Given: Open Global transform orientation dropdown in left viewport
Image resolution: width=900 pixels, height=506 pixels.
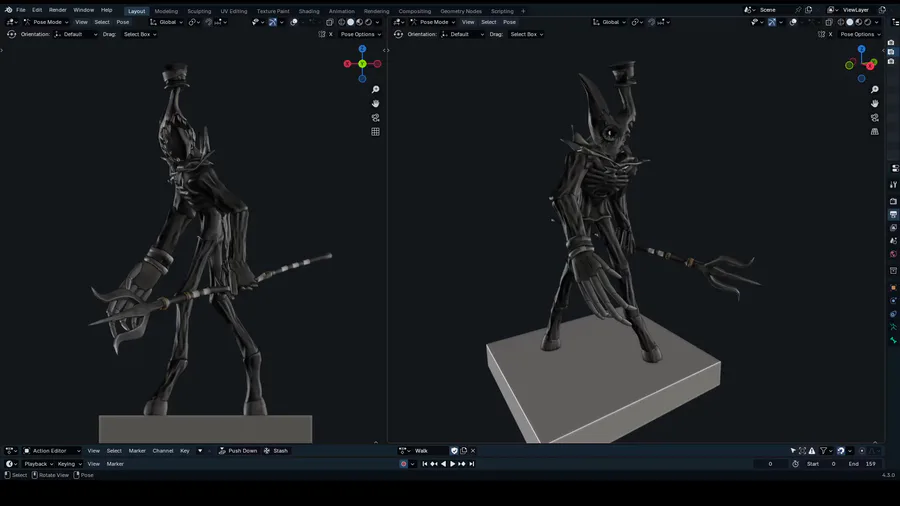Looking at the screenshot, I should point(166,22).
